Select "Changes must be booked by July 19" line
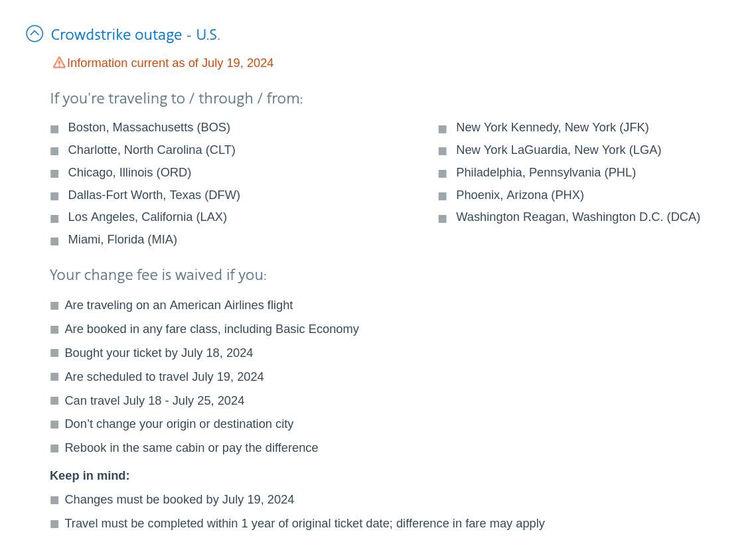 coord(179,500)
